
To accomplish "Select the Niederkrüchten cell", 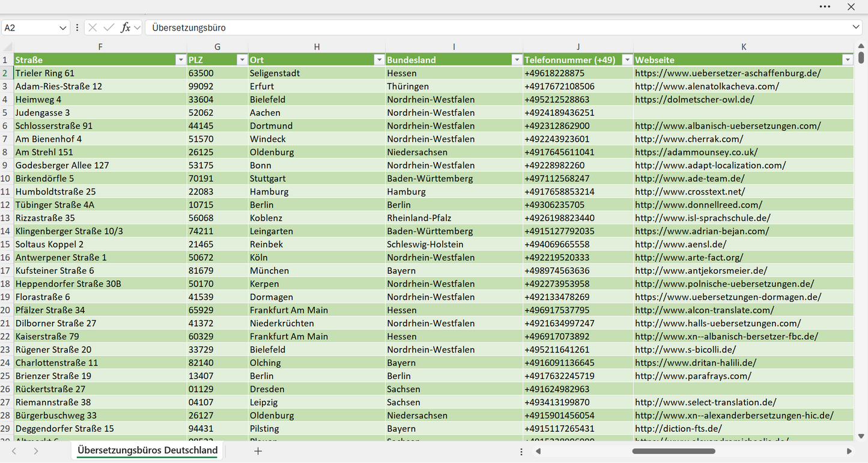I will 317,323.
